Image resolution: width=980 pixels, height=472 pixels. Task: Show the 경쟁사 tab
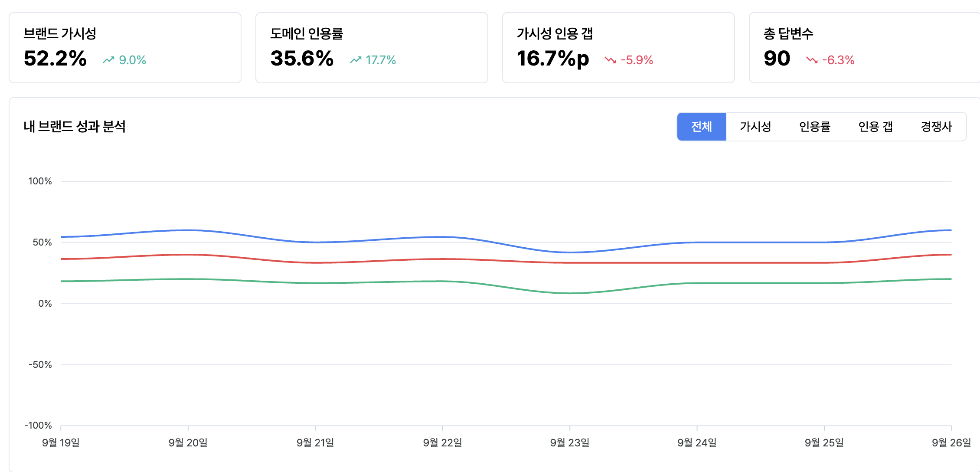[936, 127]
